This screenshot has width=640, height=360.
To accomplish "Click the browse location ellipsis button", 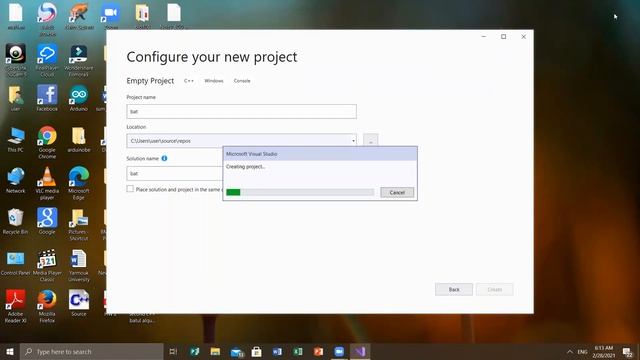I will 371,141.
